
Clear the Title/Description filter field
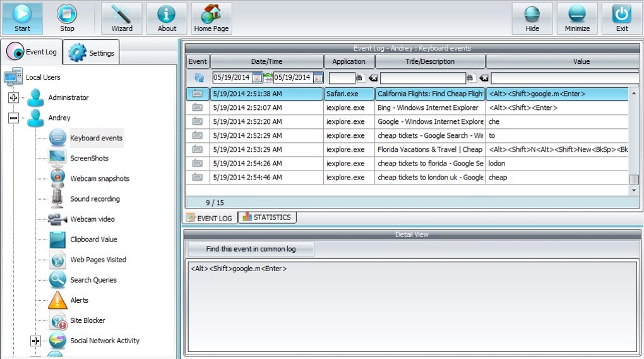tap(484, 78)
